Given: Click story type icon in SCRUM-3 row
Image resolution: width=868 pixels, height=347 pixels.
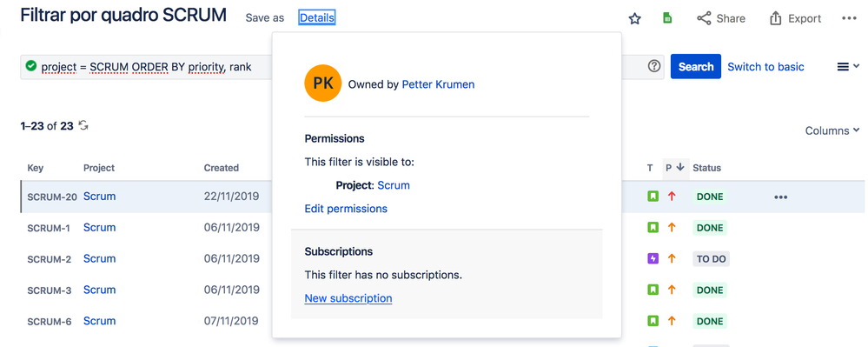Looking at the screenshot, I should (653, 290).
